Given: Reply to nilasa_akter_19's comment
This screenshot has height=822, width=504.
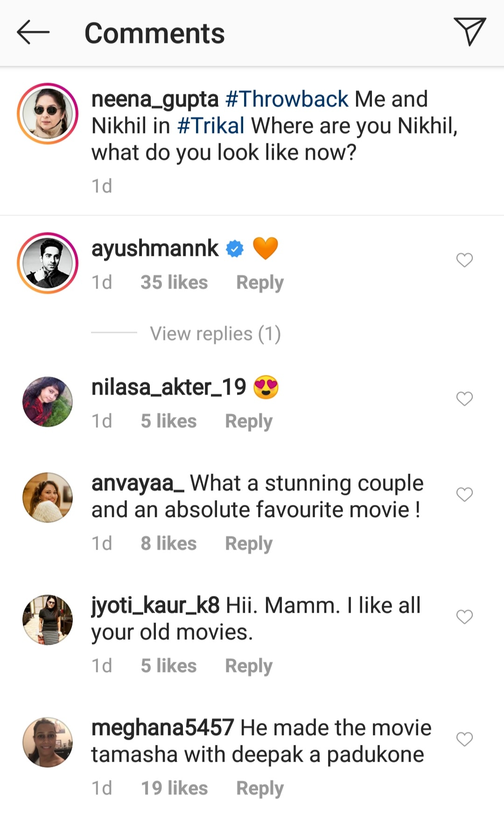Looking at the screenshot, I should click(249, 421).
